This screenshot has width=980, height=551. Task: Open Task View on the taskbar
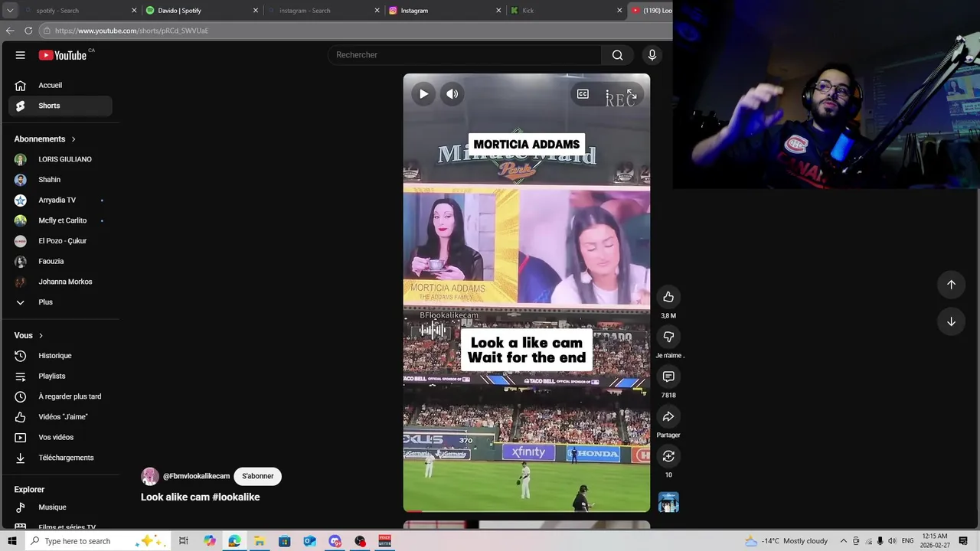pos(184,541)
